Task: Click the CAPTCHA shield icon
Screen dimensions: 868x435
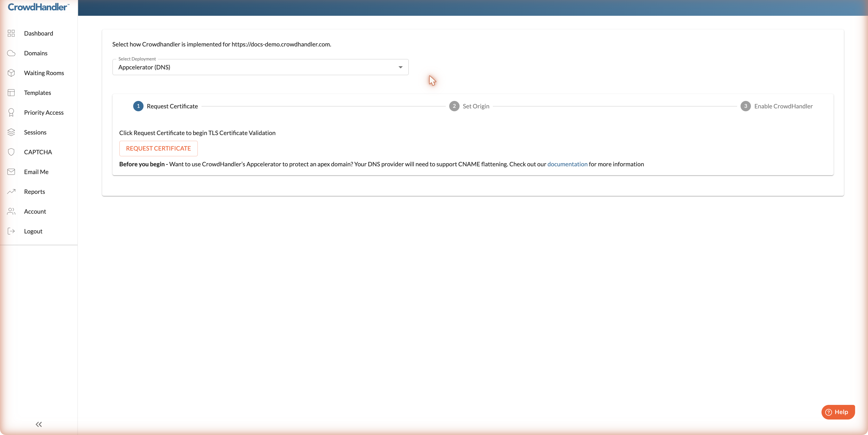Action: pyautogui.click(x=11, y=152)
